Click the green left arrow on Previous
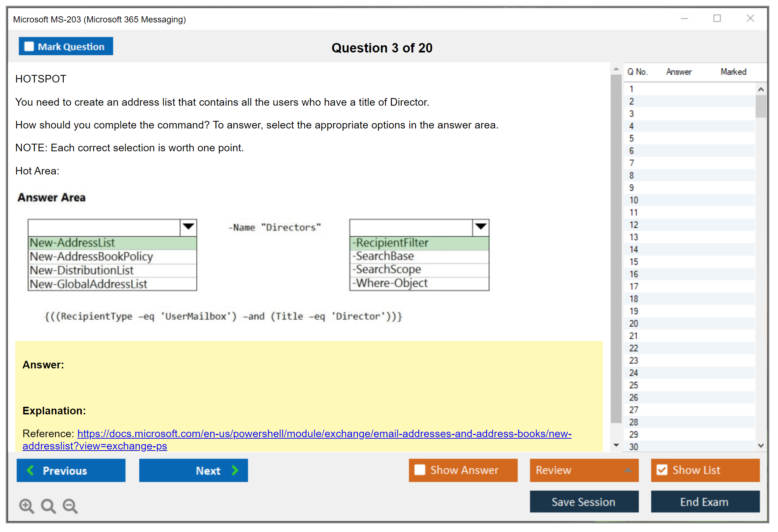Screen dimensions: 778x532 click(x=30, y=470)
